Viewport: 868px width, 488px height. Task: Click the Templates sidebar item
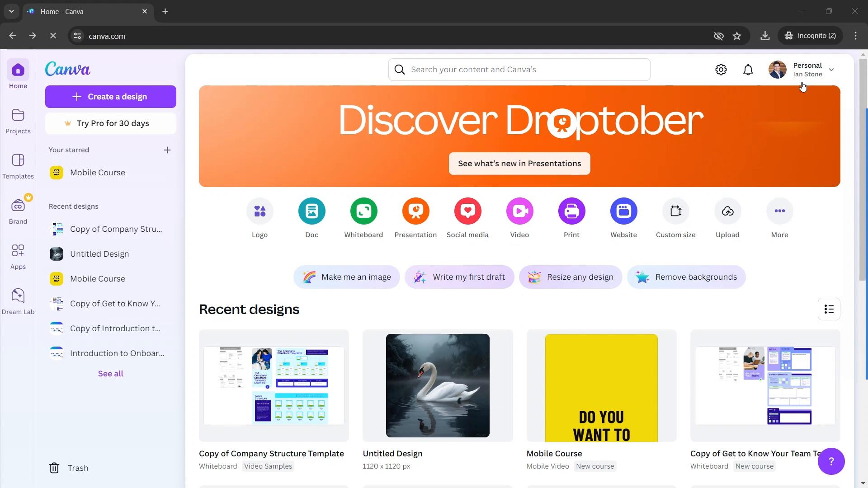pyautogui.click(x=19, y=166)
